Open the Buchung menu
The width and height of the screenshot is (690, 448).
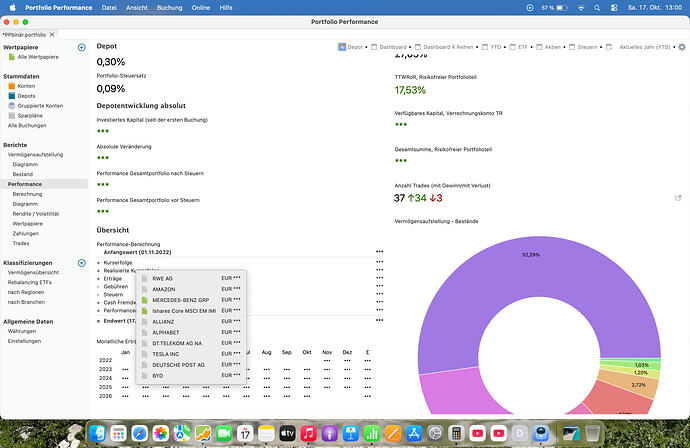(x=169, y=7)
